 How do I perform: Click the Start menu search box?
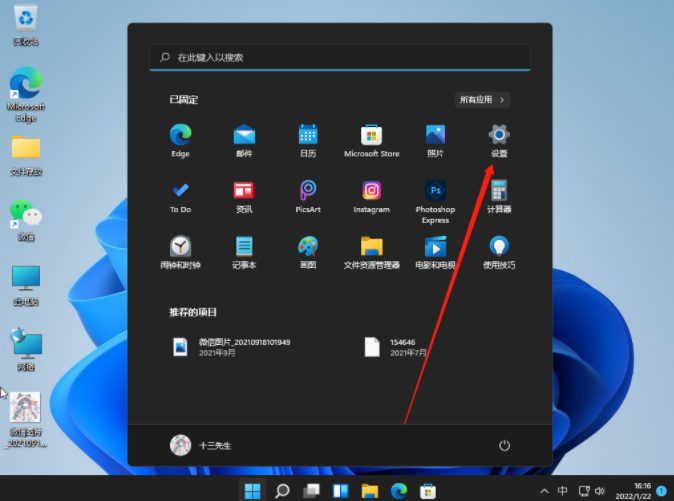[x=340, y=58]
